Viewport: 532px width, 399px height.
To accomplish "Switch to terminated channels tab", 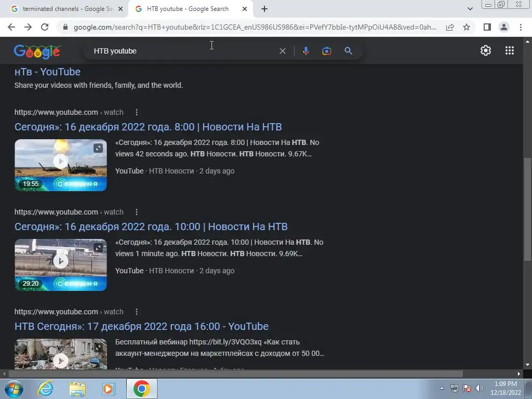I will point(68,9).
